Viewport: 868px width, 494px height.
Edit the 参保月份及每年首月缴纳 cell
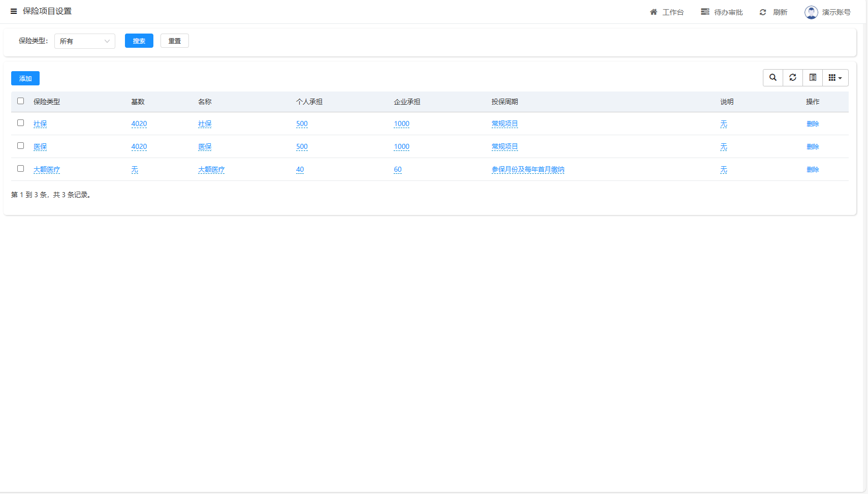(x=528, y=170)
